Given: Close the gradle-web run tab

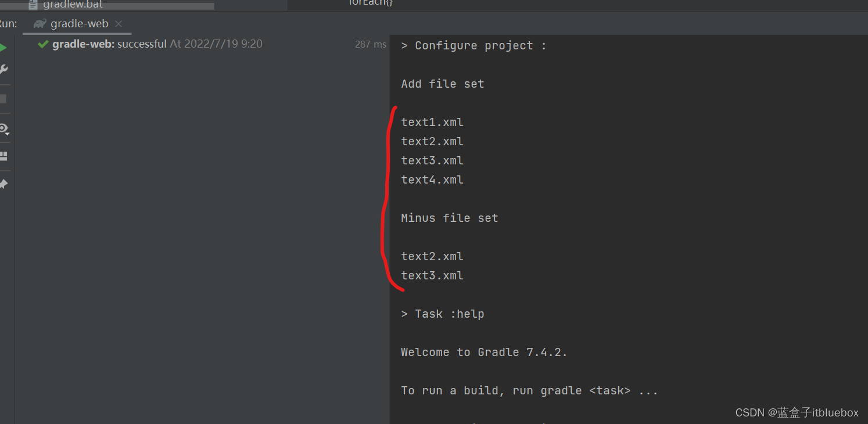Looking at the screenshot, I should point(119,24).
